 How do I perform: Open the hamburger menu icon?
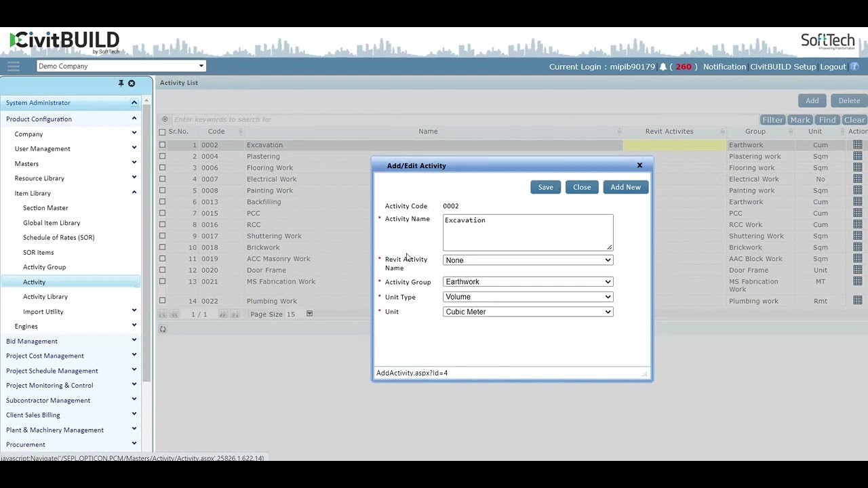tap(14, 66)
